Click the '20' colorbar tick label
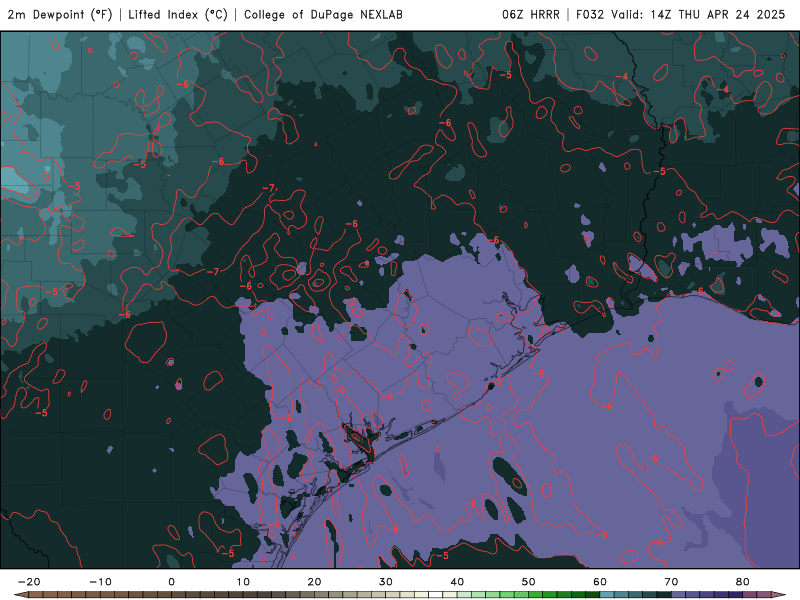 pos(314,582)
